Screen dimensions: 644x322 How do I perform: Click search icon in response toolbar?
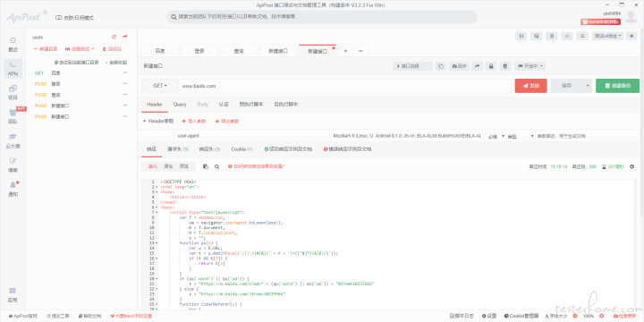click(x=216, y=166)
